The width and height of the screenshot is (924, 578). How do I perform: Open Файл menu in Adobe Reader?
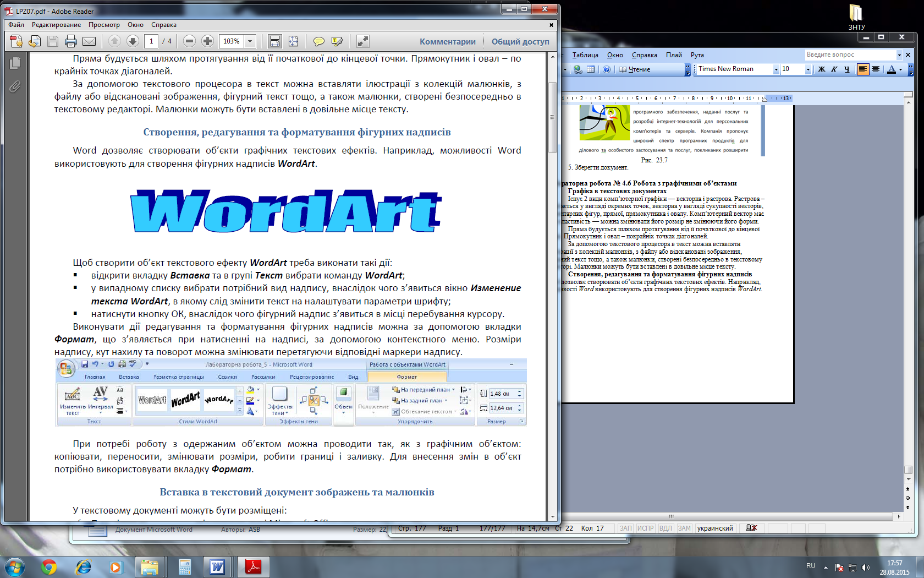pos(16,25)
